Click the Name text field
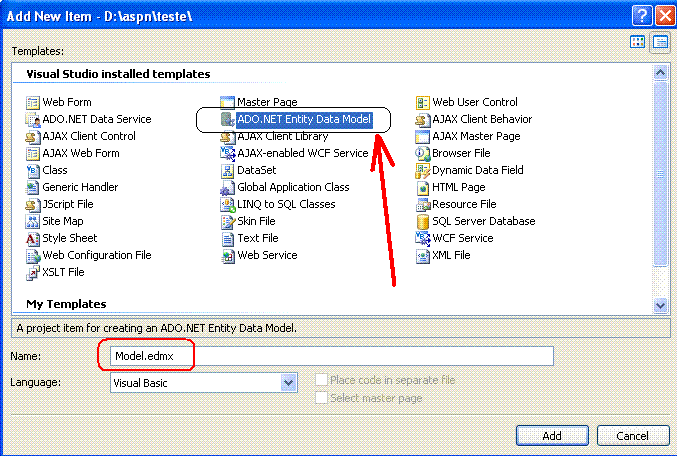 (x=332, y=356)
